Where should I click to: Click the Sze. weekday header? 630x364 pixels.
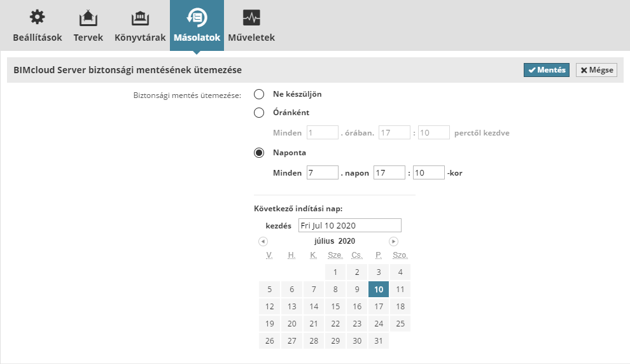(x=335, y=255)
